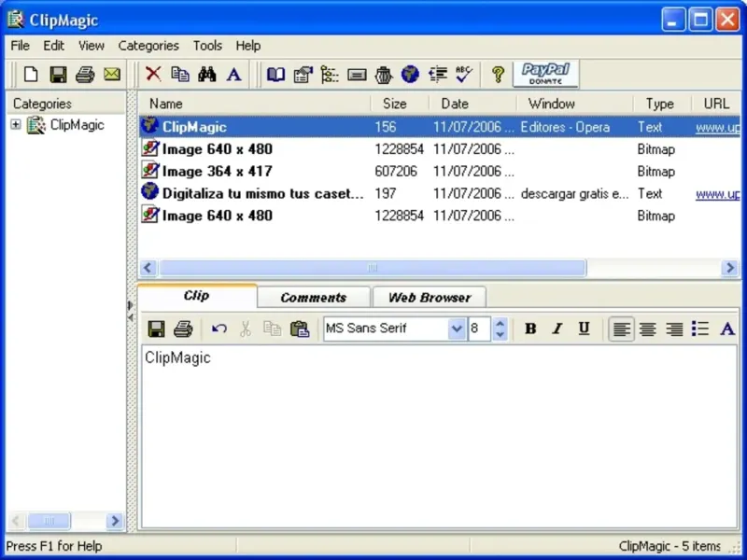Sort clips by Window column header

click(x=575, y=104)
